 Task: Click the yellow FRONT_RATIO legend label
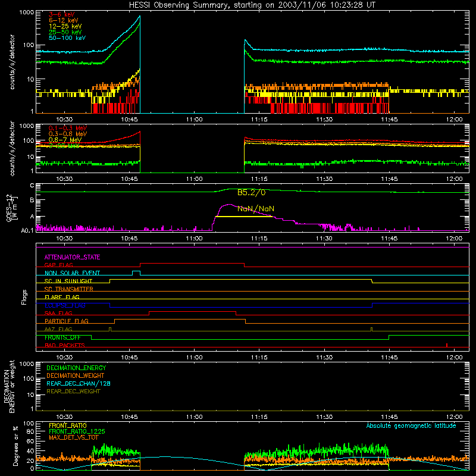coord(68,425)
